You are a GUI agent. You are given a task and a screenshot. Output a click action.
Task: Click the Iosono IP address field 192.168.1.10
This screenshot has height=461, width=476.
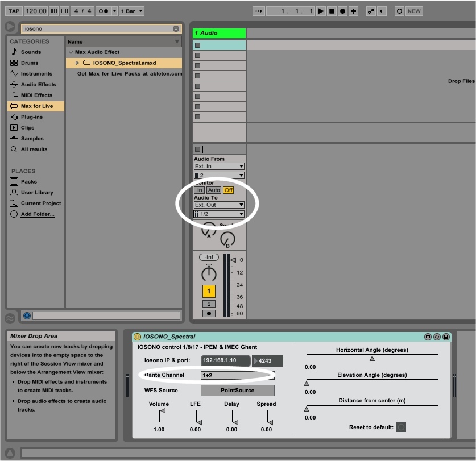(226, 360)
